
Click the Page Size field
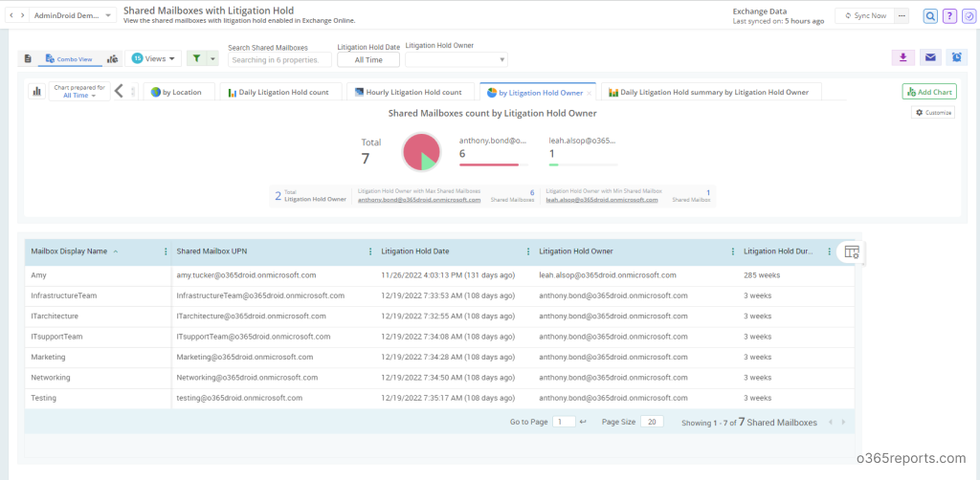tap(652, 422)
